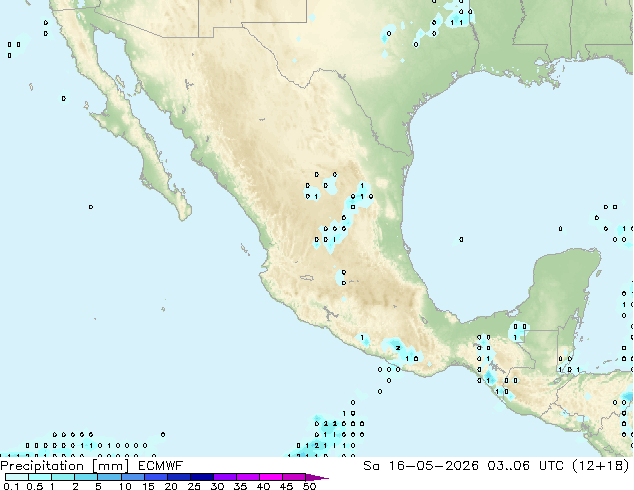
Task: Click the legend value '0.1'
Action: [11, 486]
